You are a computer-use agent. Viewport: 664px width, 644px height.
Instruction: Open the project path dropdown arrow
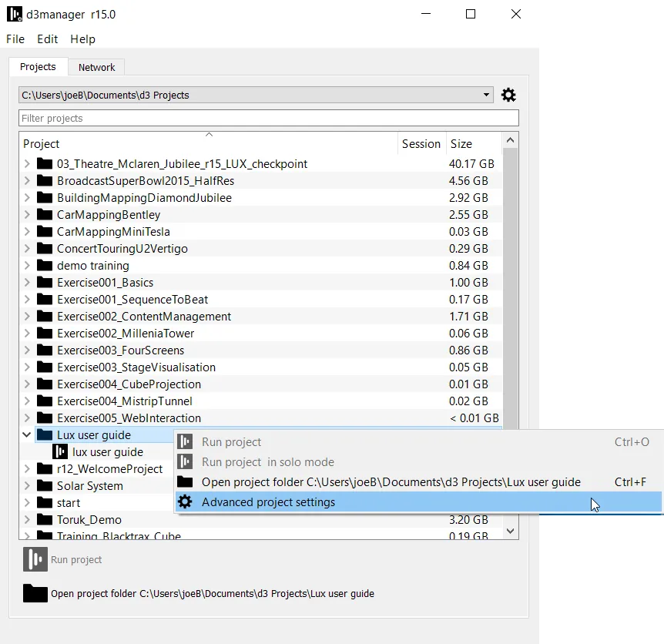tap(486, 94)
